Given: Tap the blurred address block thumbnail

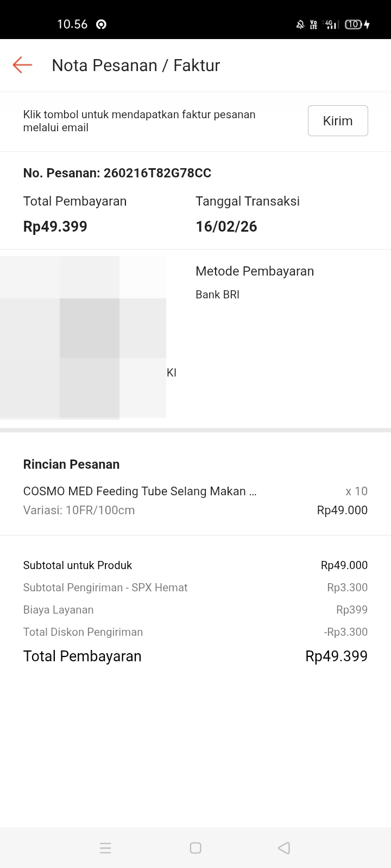Looking at the screenshot, I should click(x=83, y=337).
